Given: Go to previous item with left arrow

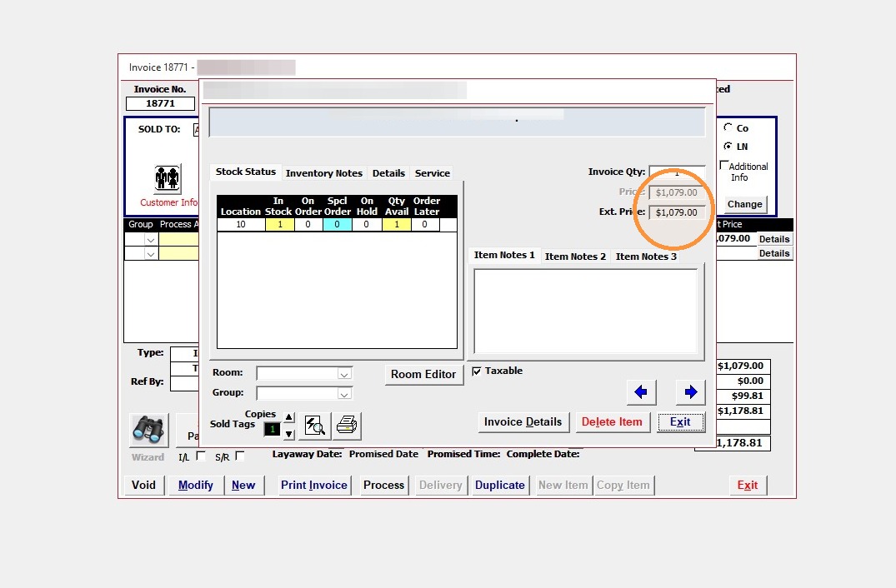Looking at the screenshot, I should pos(641,391).
